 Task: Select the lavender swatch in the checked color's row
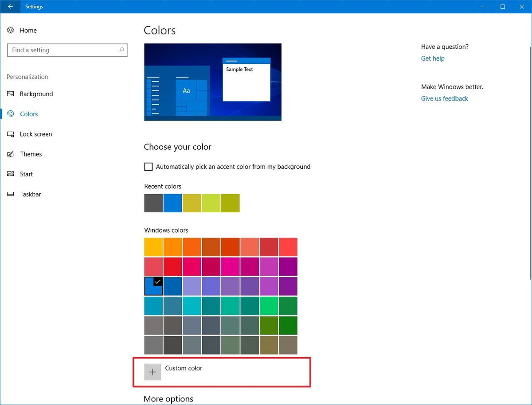[x=192, y=286]
